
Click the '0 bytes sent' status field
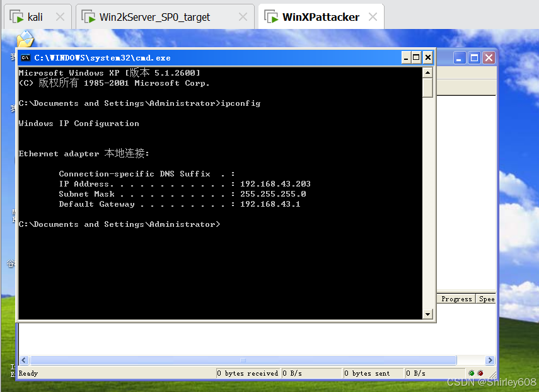click(x=373, y=374)
